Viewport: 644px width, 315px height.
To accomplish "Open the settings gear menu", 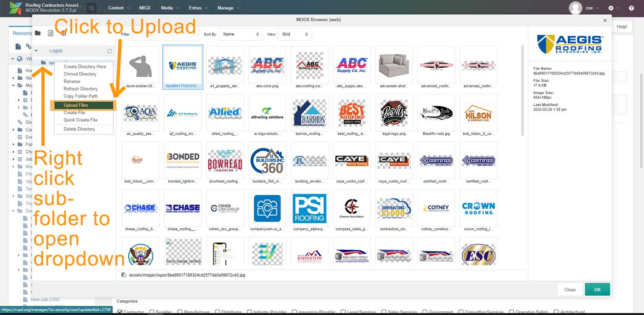I will click(x=611, y=8).
